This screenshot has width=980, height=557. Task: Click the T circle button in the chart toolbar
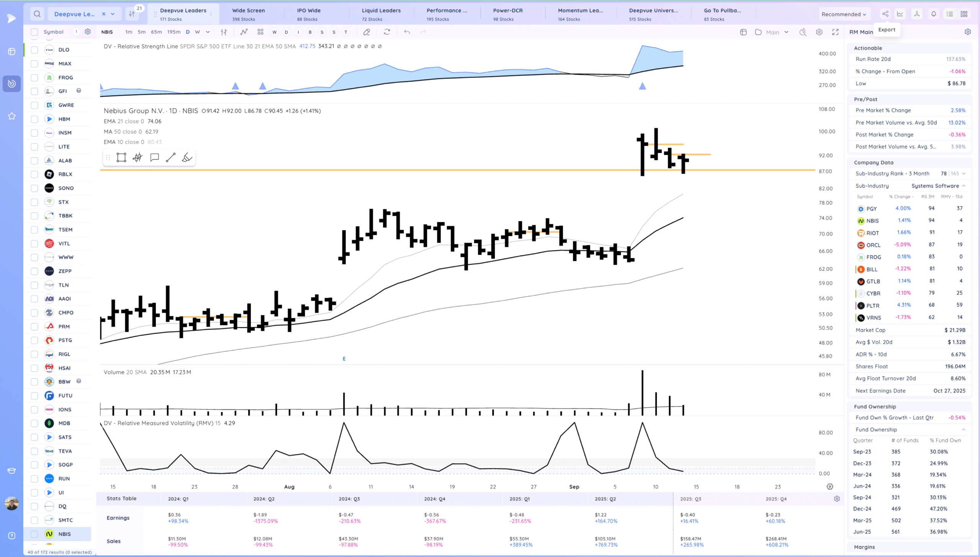point(346,32)
